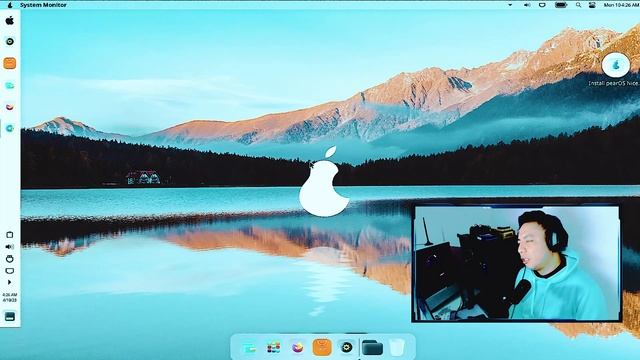640x360 pixels.
Task: Click the System Monitor title in menu bar
Action: pyautogui.click(x=43, y=5)
